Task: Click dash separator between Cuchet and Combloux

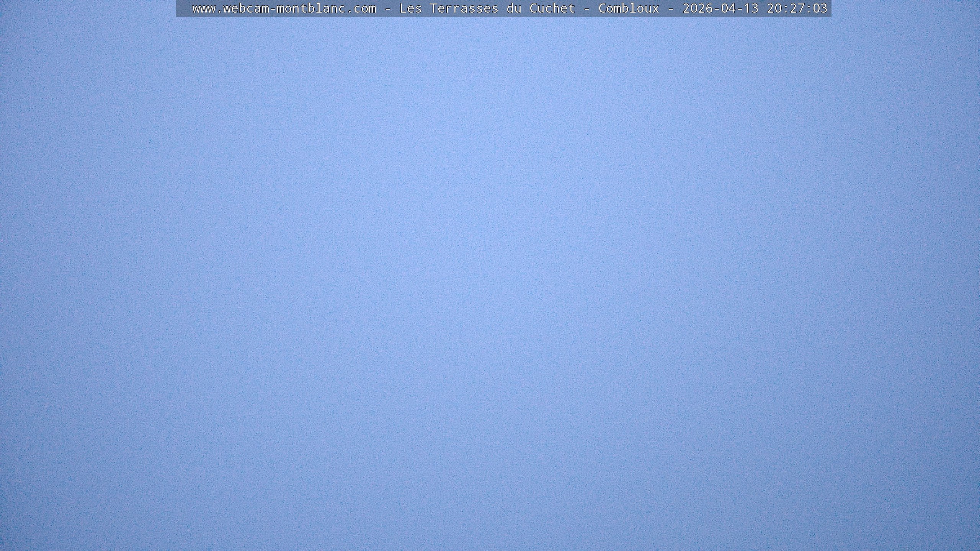Action: pos(586,8)
